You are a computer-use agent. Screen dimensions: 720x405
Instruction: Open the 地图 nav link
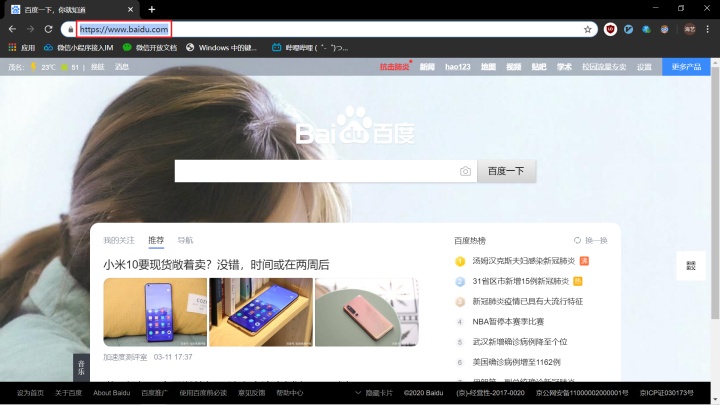[488, 67]
